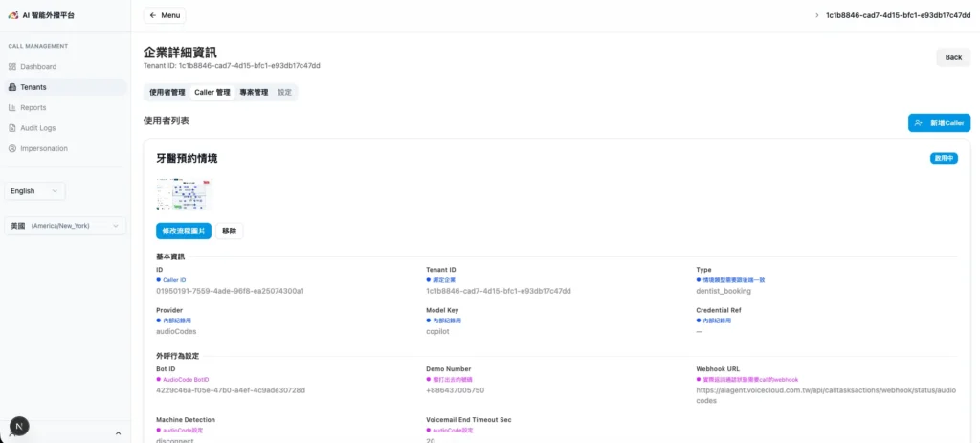Click the Menu back-arrow button
The height and width of the screenshot is (443, 980).
[165, 15]
